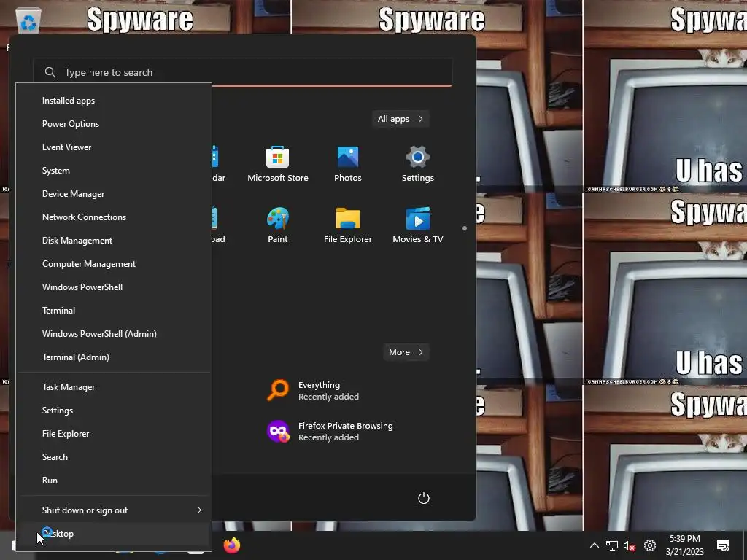Open Firefox Private Browsing recommendation
Viewport: 747px width, 560px height.
pyautogui.click(x=329, y=432)
